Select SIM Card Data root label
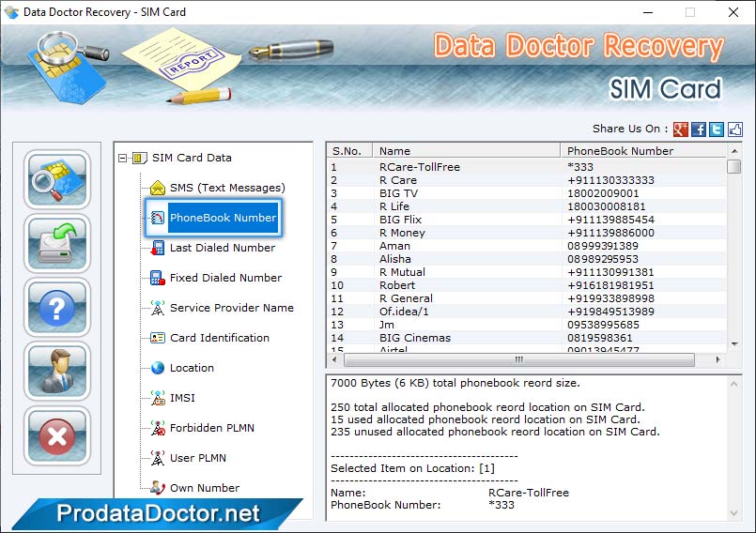This screenshot has width=756, height=533. tap(192, 158)
